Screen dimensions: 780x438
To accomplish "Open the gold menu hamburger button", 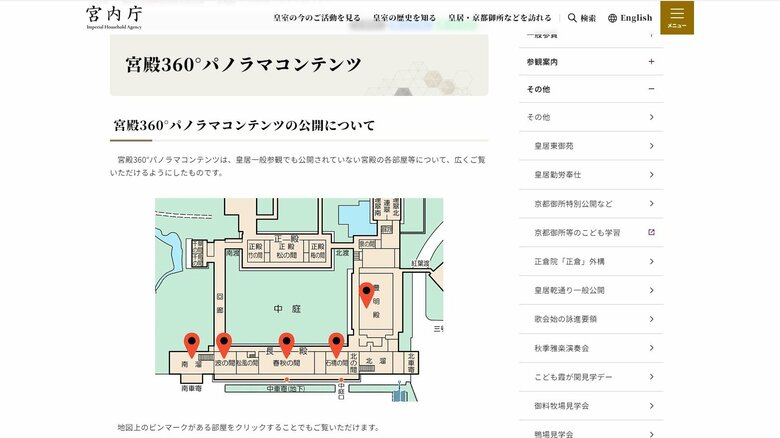I will click(x=677, y=18).
